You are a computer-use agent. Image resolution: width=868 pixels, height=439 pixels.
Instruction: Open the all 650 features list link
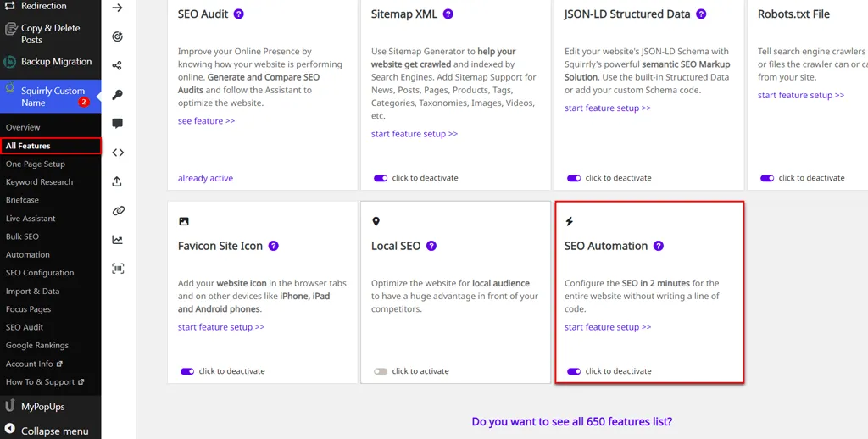572,421
